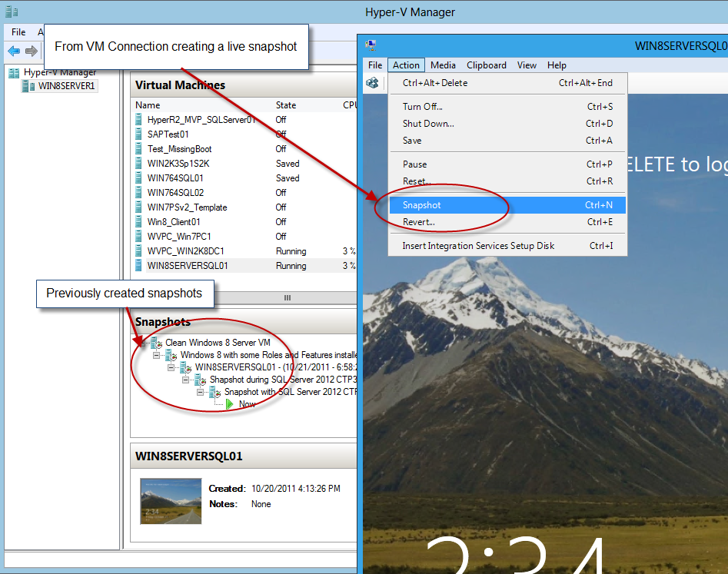Select WIN8SERVER1 server in the tree

66,86
